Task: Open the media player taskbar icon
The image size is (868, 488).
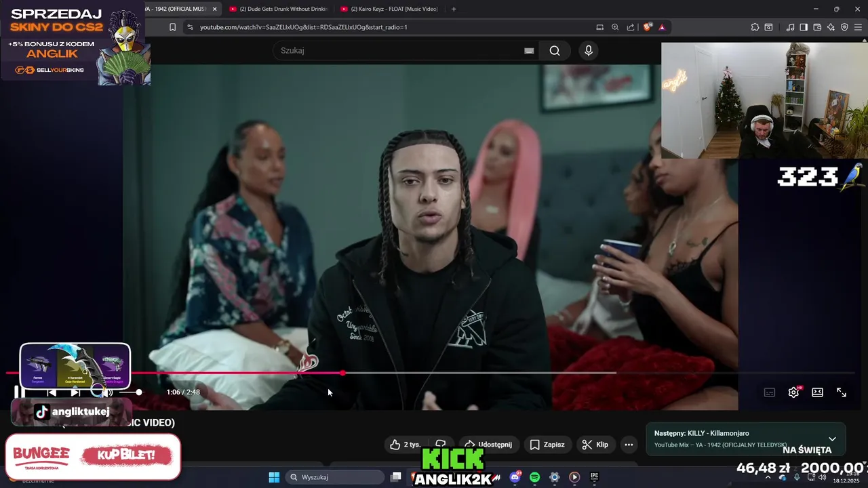Action: pyautogui.click(x=574, y=477)
